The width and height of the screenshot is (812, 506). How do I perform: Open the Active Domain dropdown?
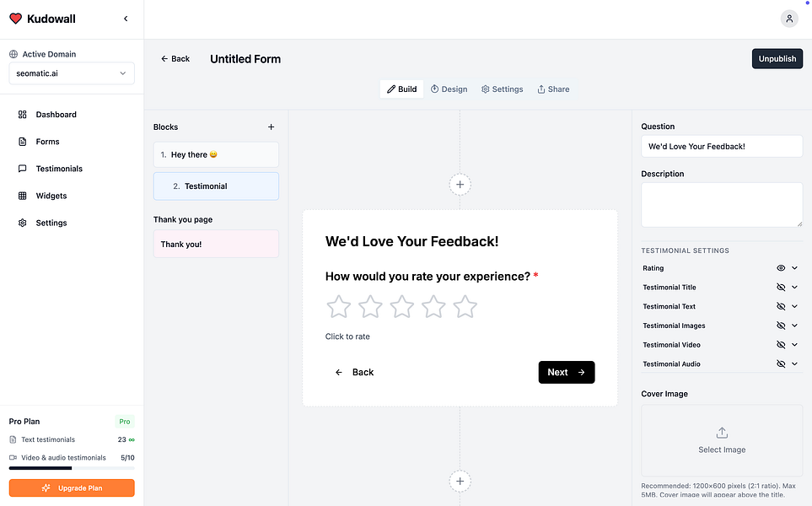[x=72, y=73]
